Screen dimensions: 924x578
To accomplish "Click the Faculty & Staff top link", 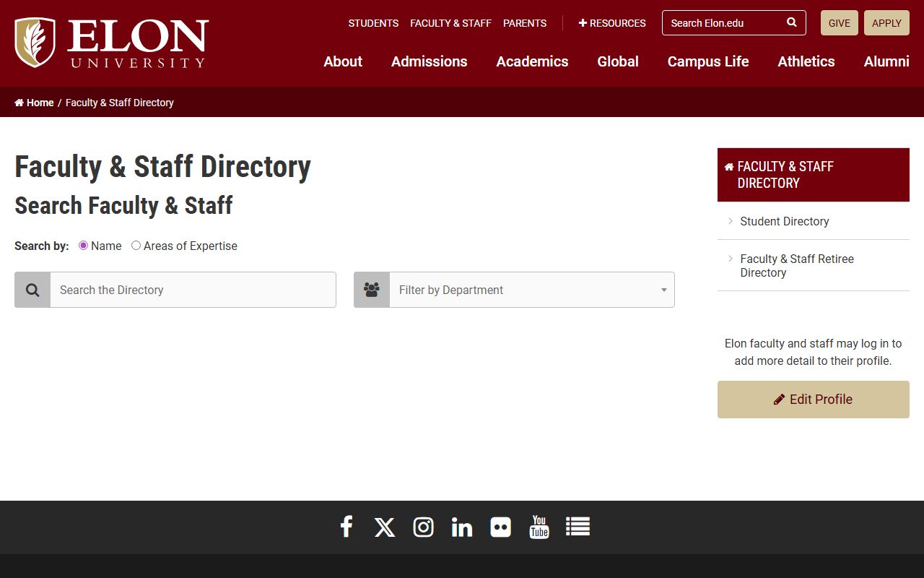I will point(450,23).
